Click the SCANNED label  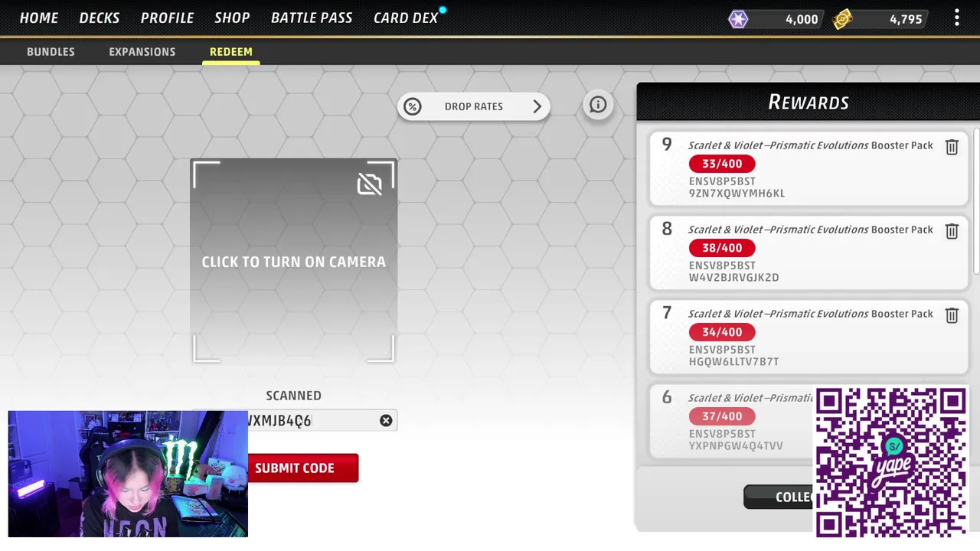[x=293, y=396]
